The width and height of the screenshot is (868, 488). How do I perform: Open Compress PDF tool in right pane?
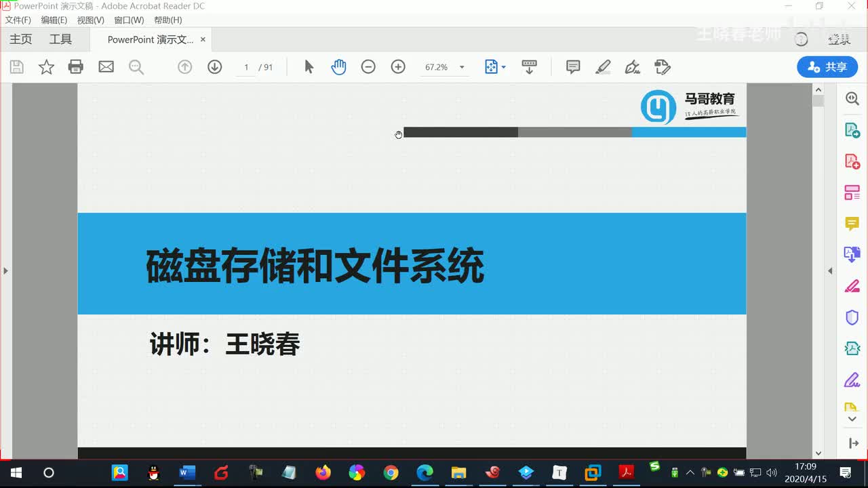click(852, 348)
